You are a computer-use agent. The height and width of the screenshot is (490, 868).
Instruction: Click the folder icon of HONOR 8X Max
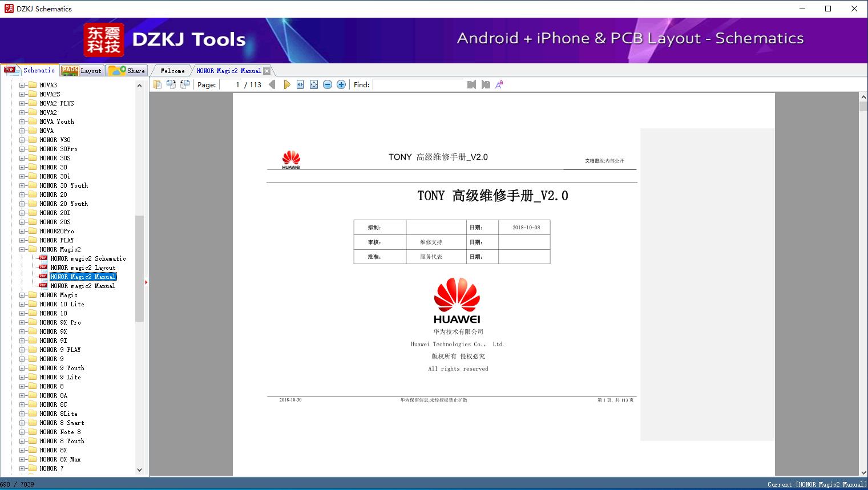click(33, 459)
